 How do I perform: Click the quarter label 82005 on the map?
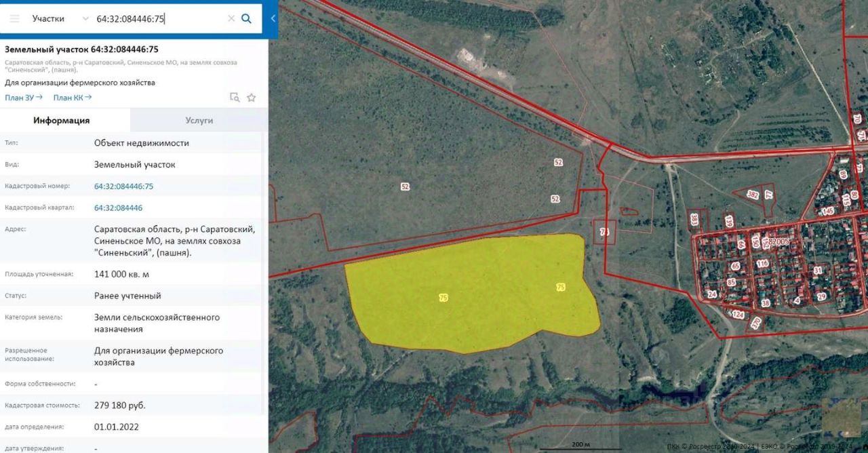click(x=778, y=241)
